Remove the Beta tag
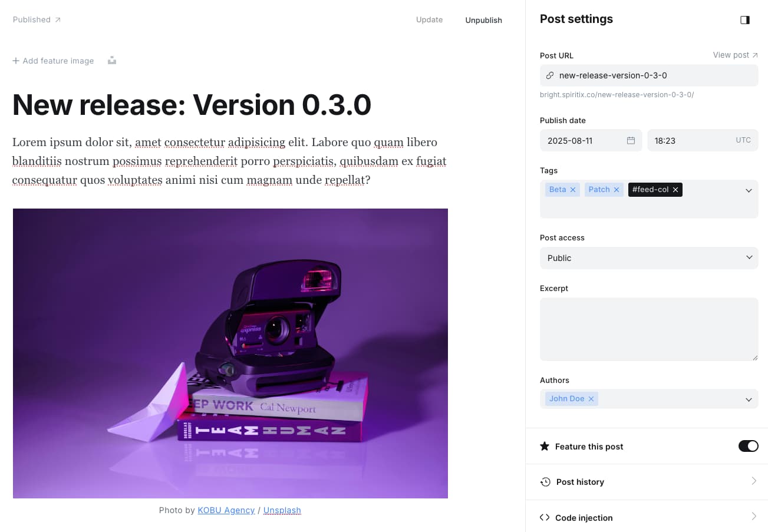The image size is (768, 532). point(572,190)
